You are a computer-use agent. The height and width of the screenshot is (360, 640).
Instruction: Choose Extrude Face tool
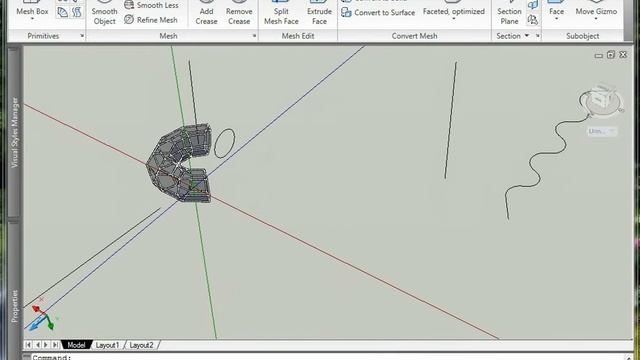coord(319,13)
